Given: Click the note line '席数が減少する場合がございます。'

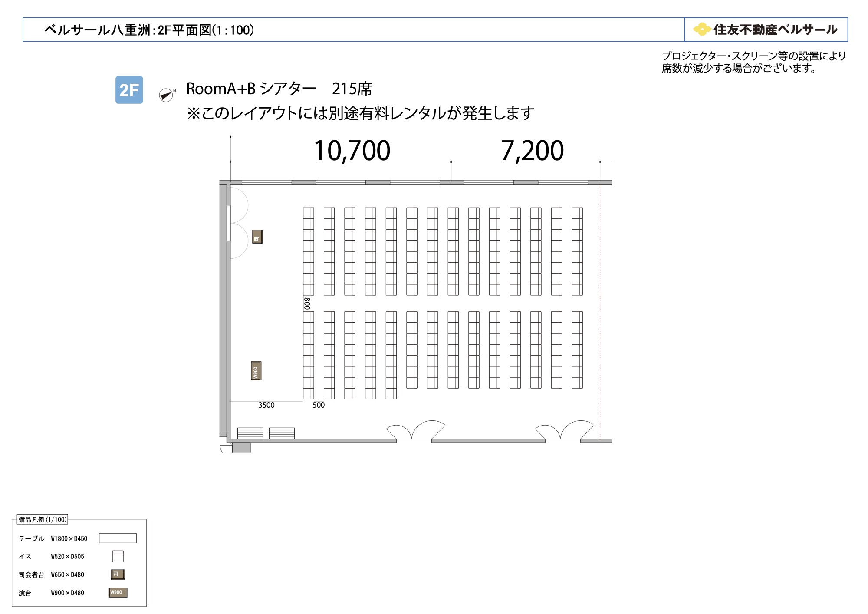Looking at the screenshot, I should tap(740, 68).
